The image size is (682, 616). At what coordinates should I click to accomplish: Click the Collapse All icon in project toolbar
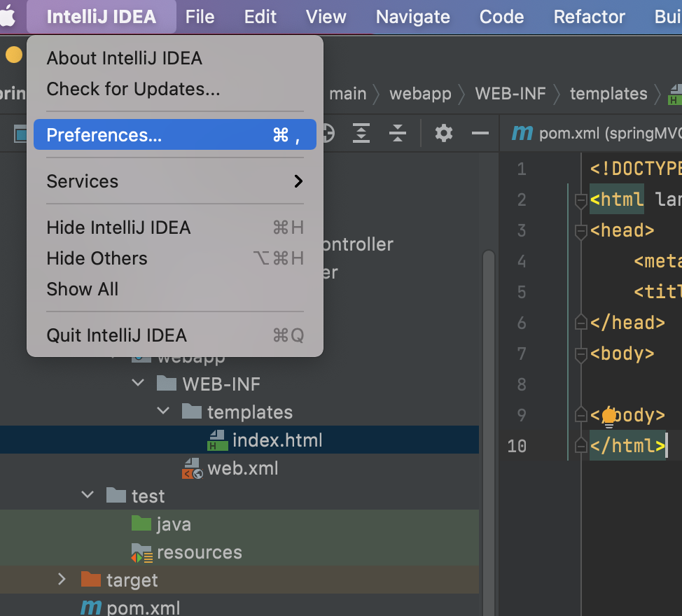[x=398, y=134]
